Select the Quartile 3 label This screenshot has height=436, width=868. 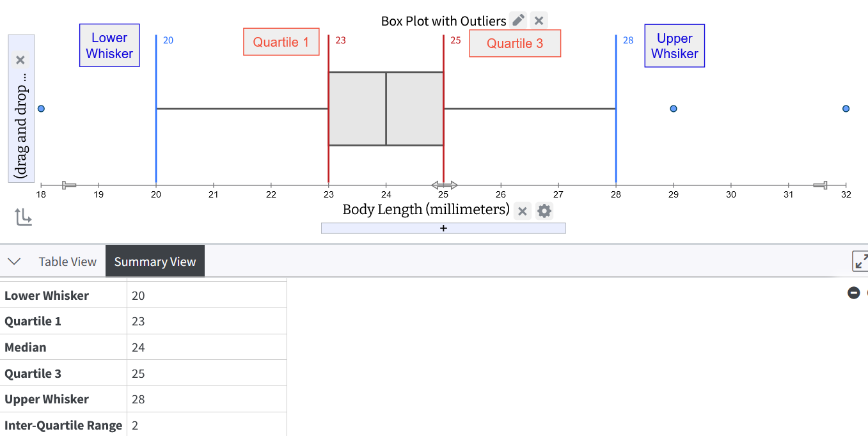point(515,43)
